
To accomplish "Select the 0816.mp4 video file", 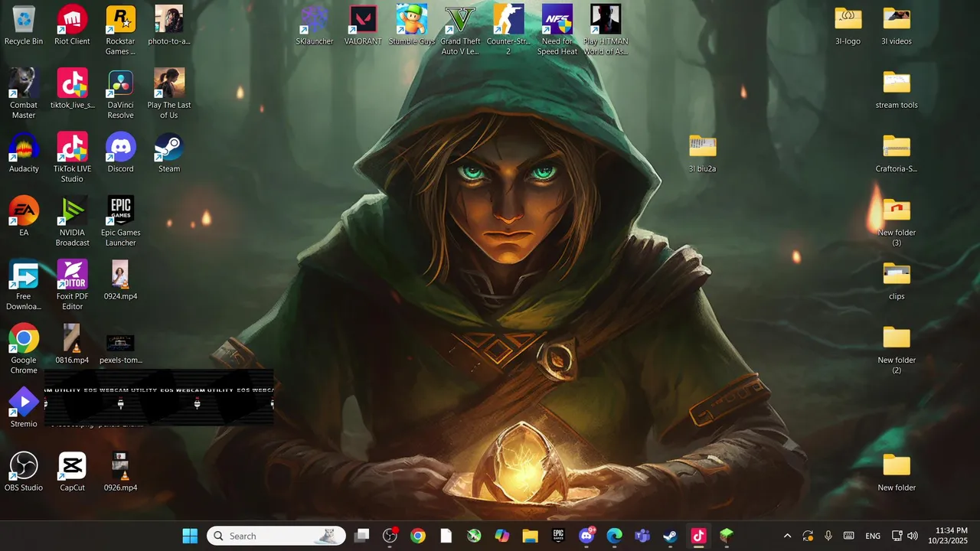I will click(72, 344).
